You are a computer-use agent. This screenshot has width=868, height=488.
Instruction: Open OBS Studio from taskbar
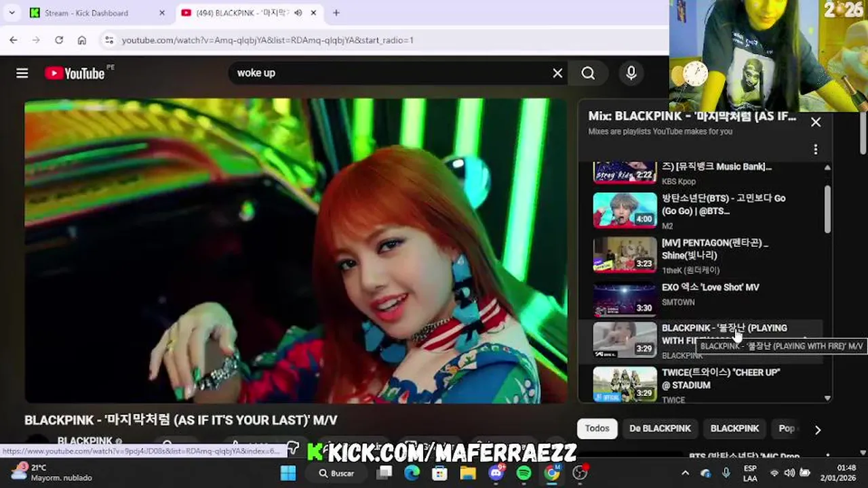pyautogui.click(x=580, y=473)
